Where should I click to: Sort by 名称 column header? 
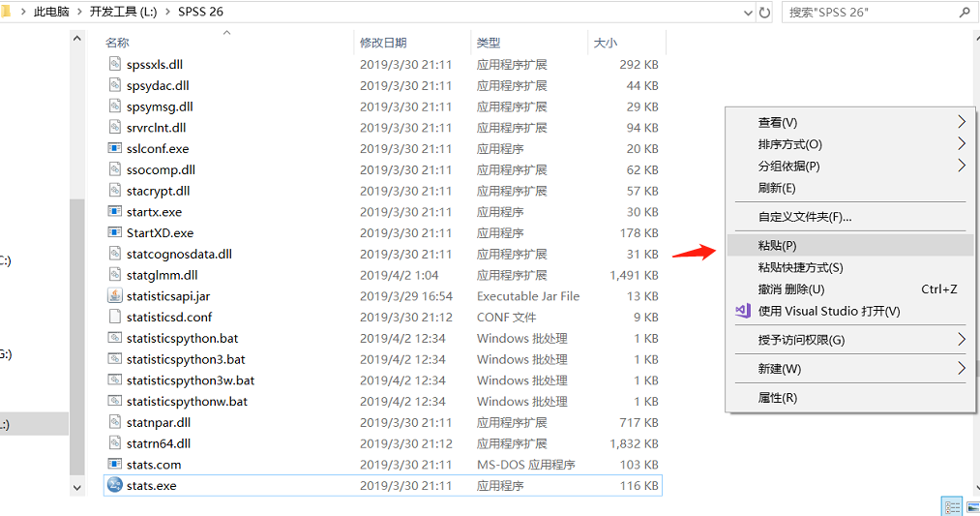(117, 43)
